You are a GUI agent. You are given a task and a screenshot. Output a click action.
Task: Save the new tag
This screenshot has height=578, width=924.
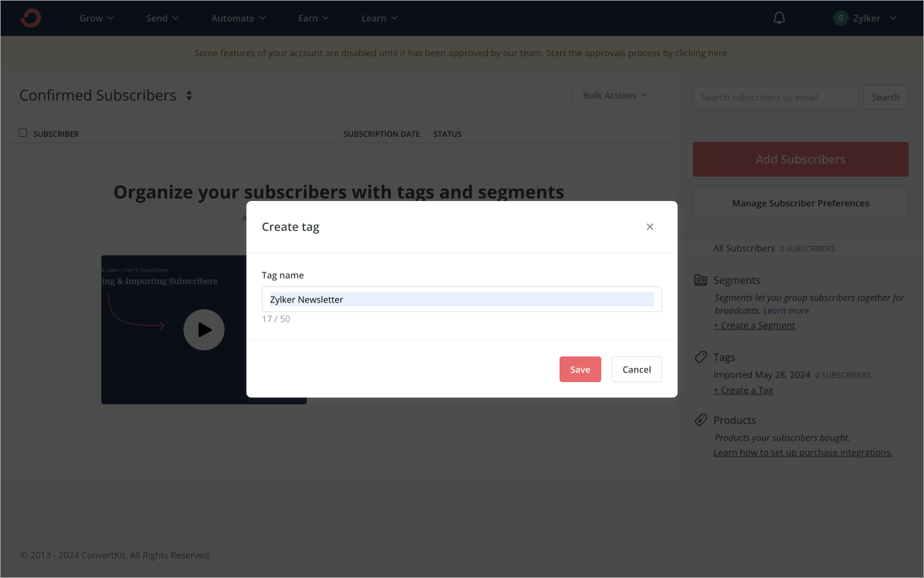click(580, 369)
